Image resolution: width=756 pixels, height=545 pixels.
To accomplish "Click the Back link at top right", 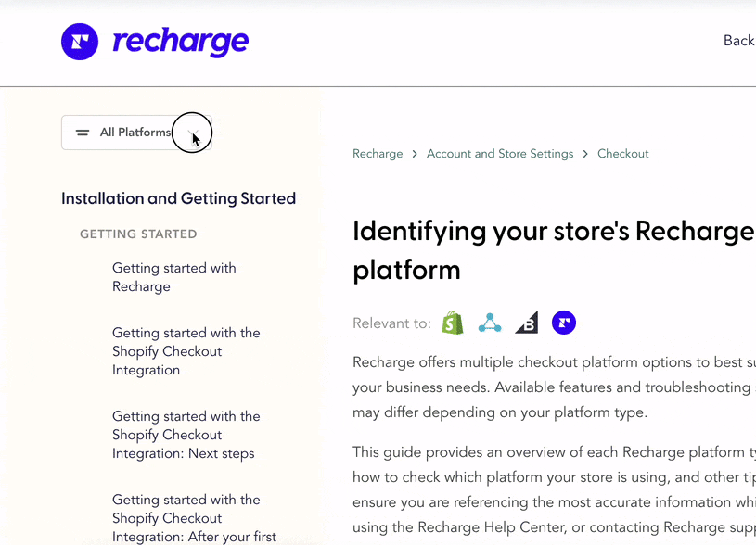I will [x=738, y=40].
